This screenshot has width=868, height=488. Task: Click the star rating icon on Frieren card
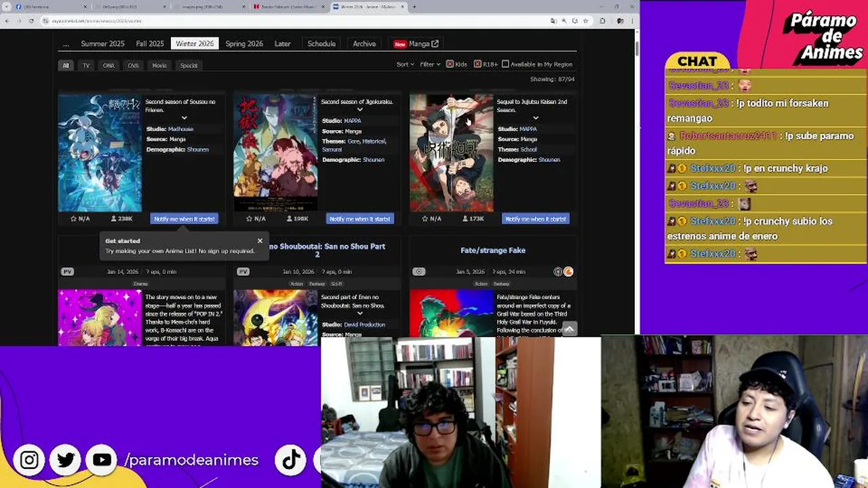(x=73, y=219)
